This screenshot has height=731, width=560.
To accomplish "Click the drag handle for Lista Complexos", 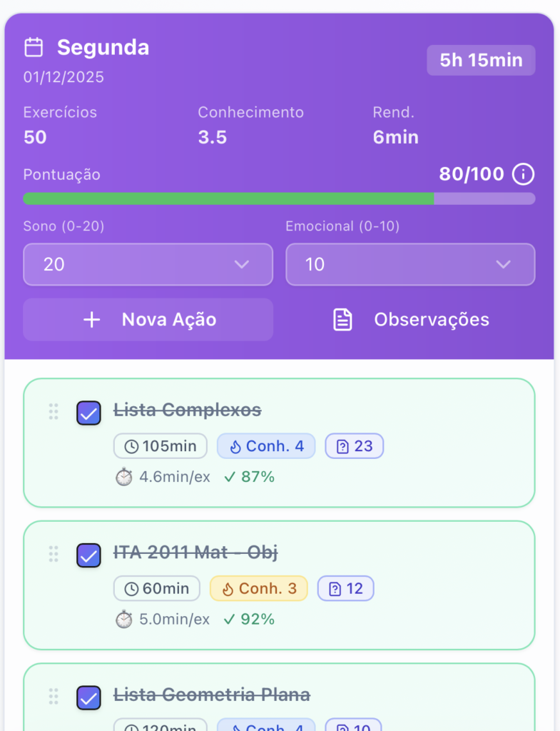I will pos(53,412).
